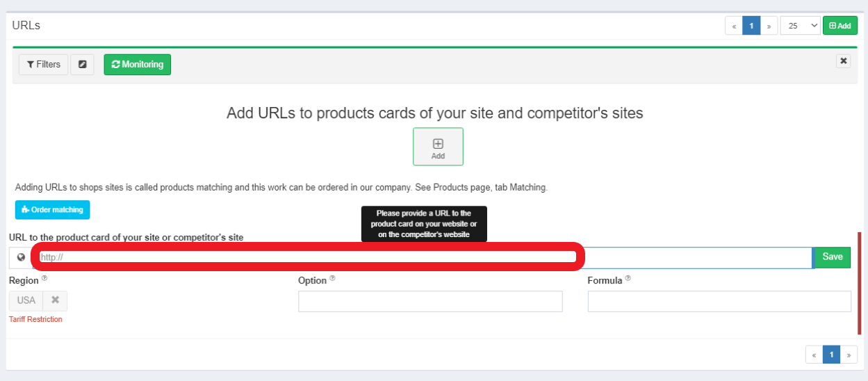Click the green Save button
The image size is (868, 381).
click(832, 257)
